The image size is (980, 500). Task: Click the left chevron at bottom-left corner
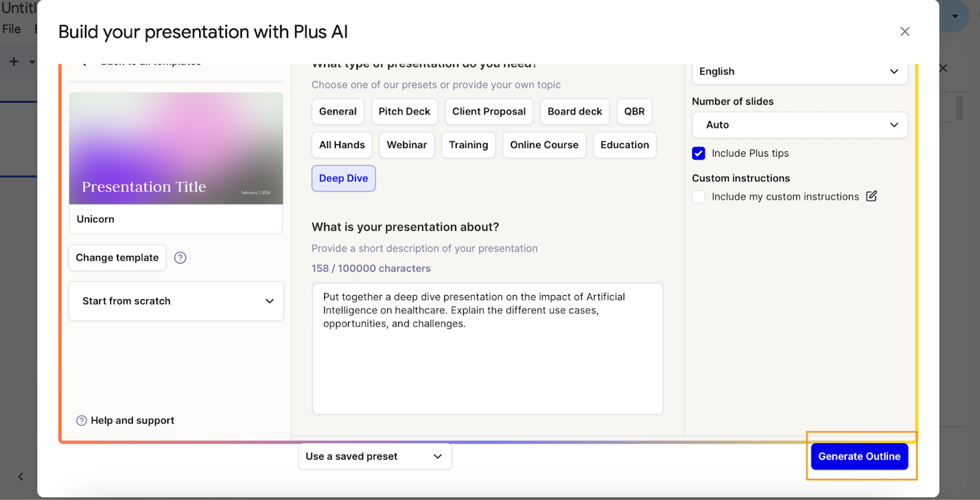point(21,477)
